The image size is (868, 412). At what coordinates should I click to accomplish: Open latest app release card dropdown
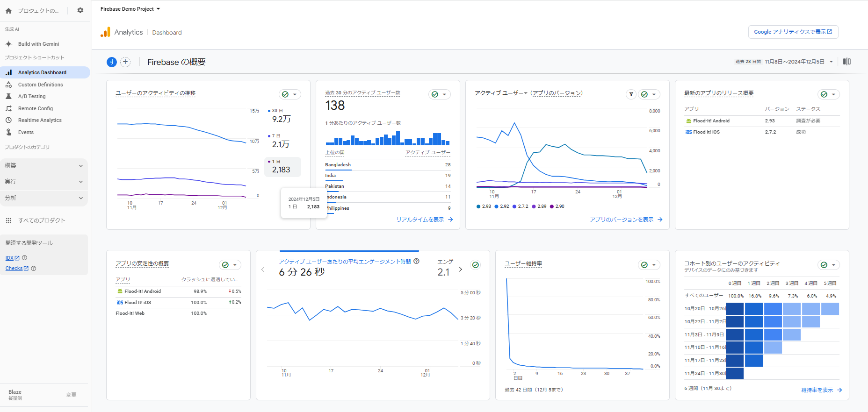[x=829, y=94]
